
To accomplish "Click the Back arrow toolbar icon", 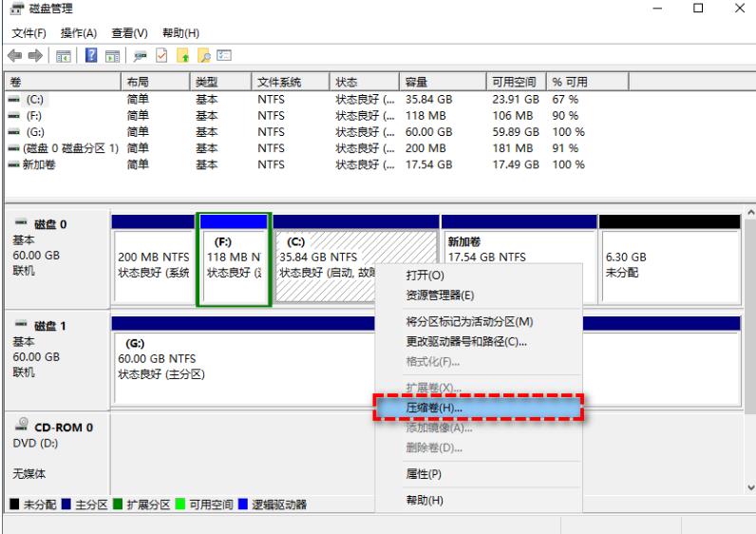I will pos(14,56).
